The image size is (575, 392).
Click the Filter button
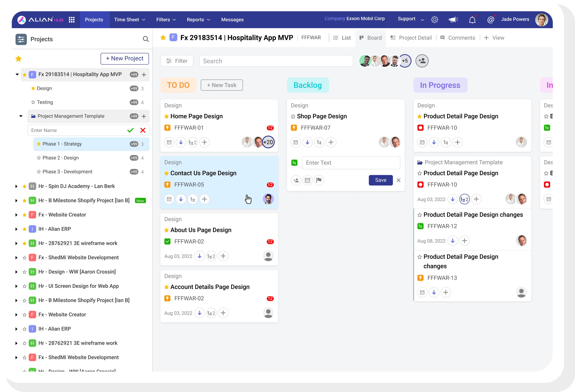[177, 61]
